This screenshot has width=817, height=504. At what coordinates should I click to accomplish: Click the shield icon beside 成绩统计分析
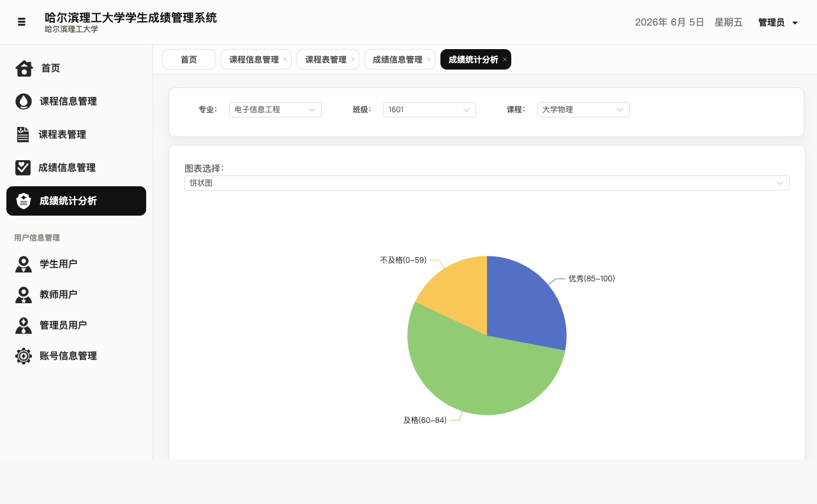[24, 201]
